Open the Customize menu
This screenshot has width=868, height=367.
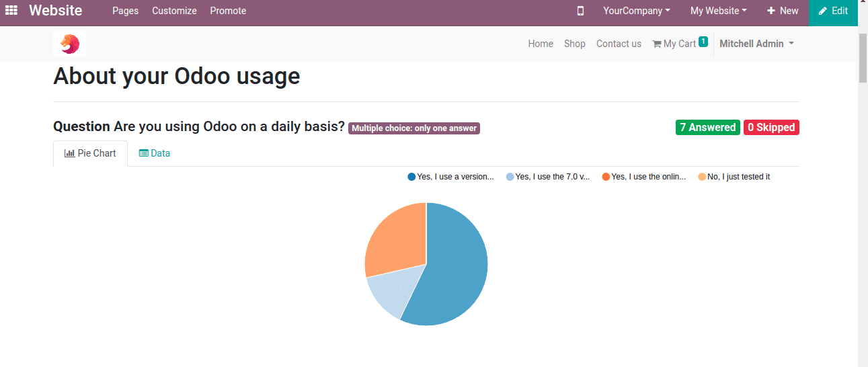click(x=174, y=11)
